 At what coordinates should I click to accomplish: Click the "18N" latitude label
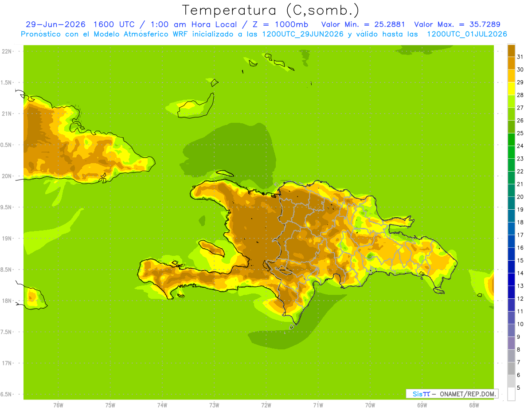7,301
